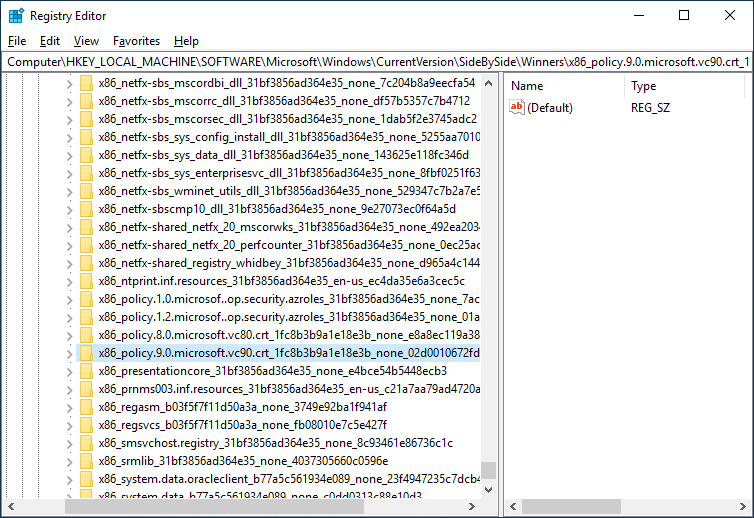754x518 pixels.
Task: Expand the x86_netfx-sbs_mscordbi_dll key
Action: coord(69,84)
